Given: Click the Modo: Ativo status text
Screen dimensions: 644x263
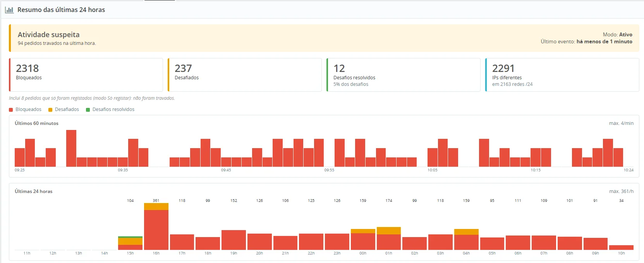Looking at the screenshot, I should 617,34.
